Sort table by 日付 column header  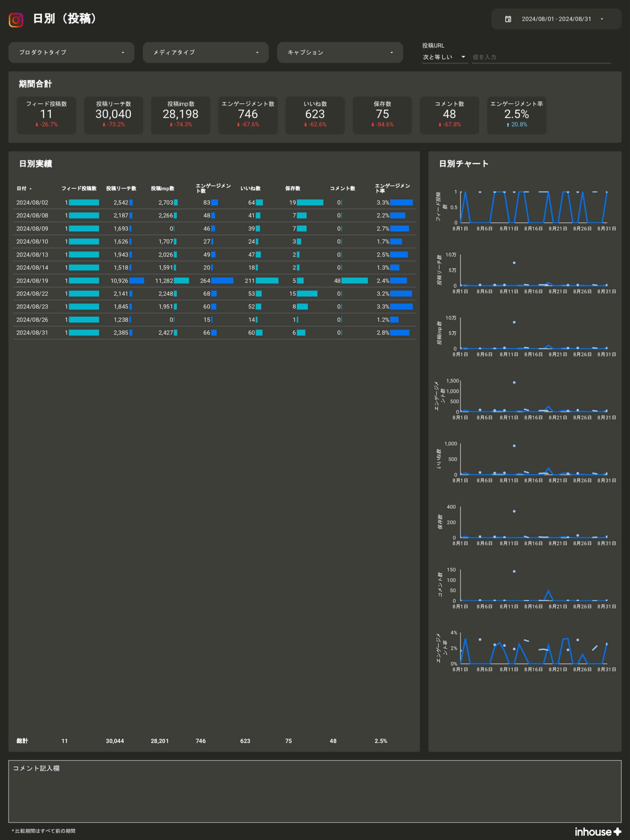point(22,188)
